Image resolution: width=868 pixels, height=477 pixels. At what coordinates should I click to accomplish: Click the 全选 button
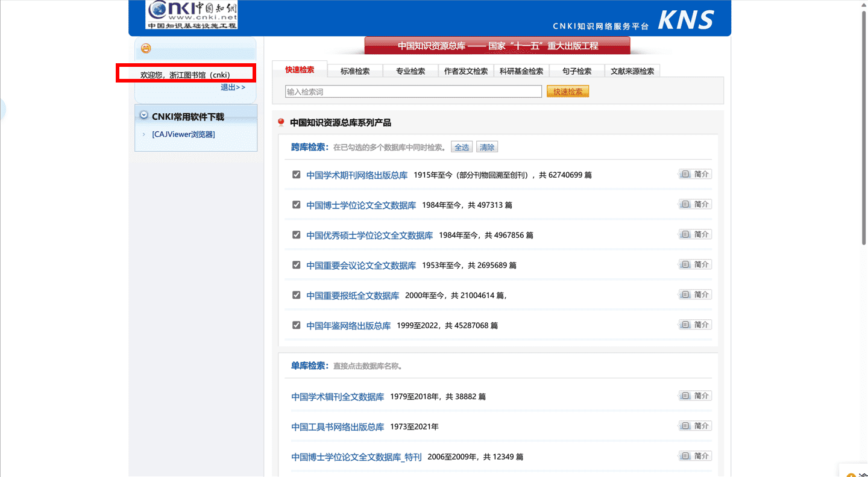(462, 147)
